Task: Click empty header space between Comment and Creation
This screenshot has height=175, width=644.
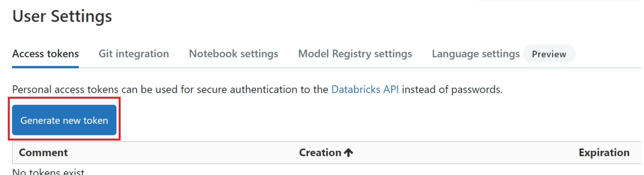Action: click(x=180, y=153)
